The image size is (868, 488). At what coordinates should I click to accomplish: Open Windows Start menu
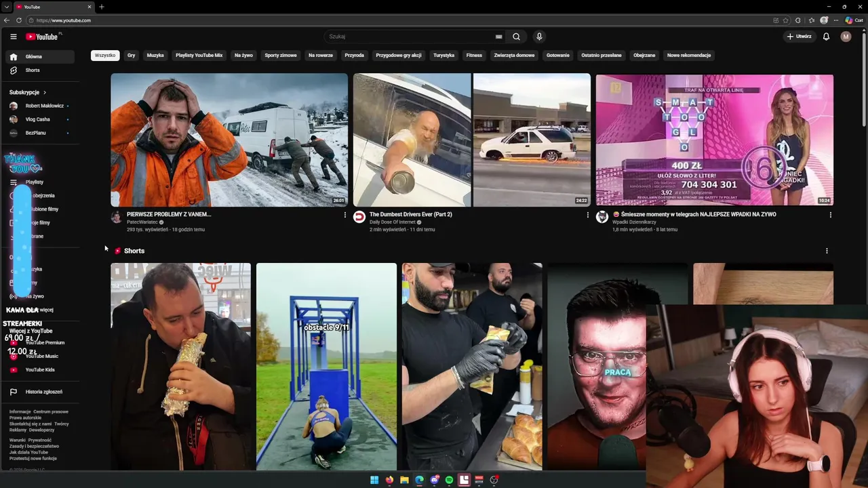point(374,480)
